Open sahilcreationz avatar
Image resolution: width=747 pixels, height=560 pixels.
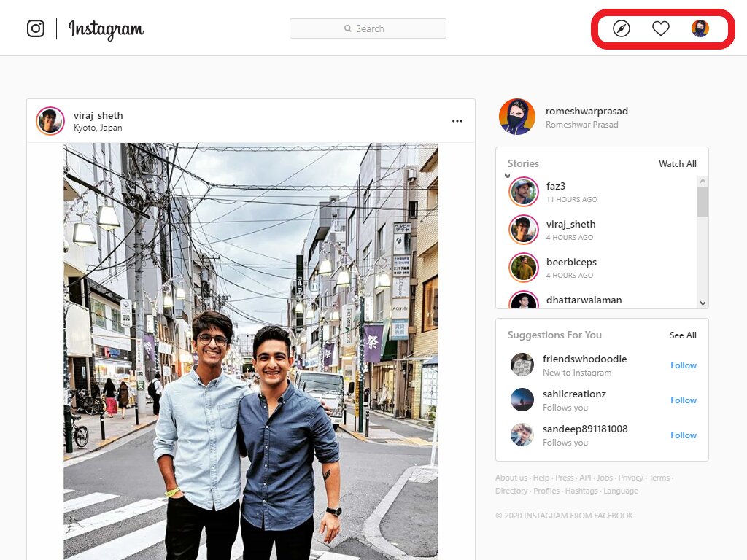tap(522, 400)
